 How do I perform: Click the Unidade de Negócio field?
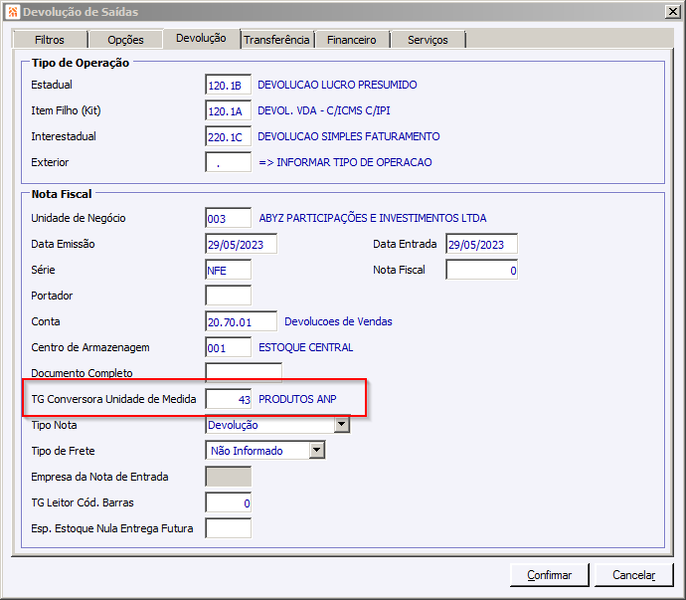tap(228, 218)
